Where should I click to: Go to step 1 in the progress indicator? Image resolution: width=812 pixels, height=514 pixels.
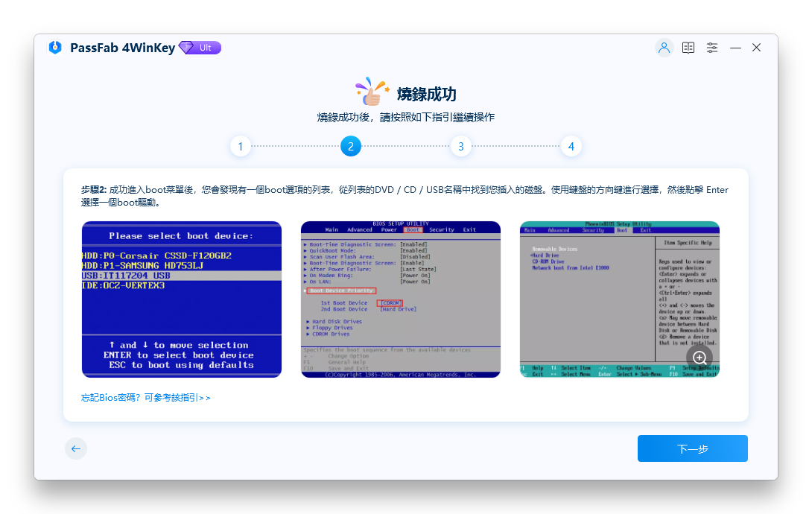coord(241,146)
